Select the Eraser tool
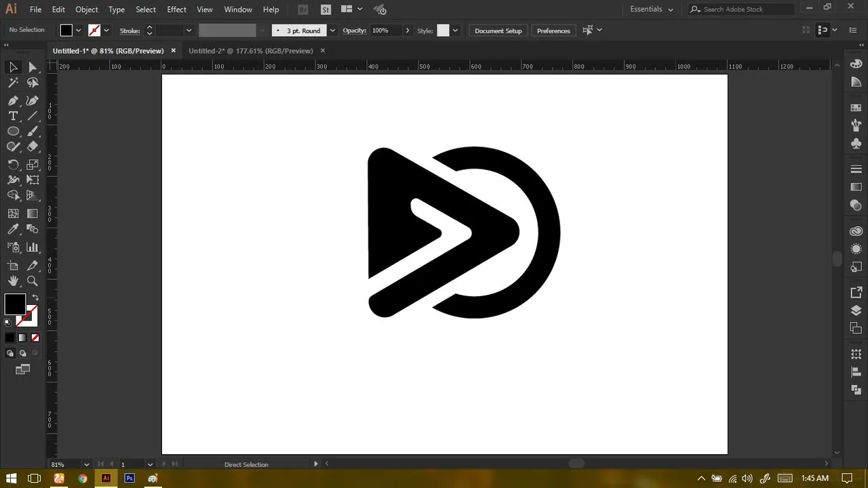Image resolution: width=868 pixels, height=488 pixels. pyautogui.click(x=33, y=146)
